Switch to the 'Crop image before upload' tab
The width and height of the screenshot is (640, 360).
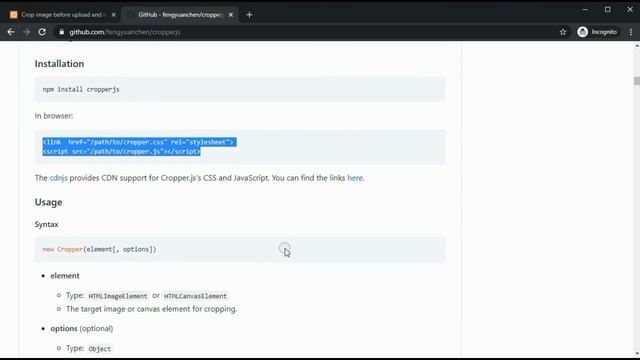62,15
